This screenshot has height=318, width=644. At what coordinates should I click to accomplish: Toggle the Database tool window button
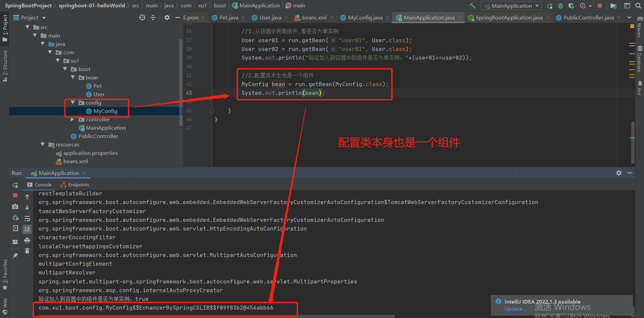(x=640, y=59)
